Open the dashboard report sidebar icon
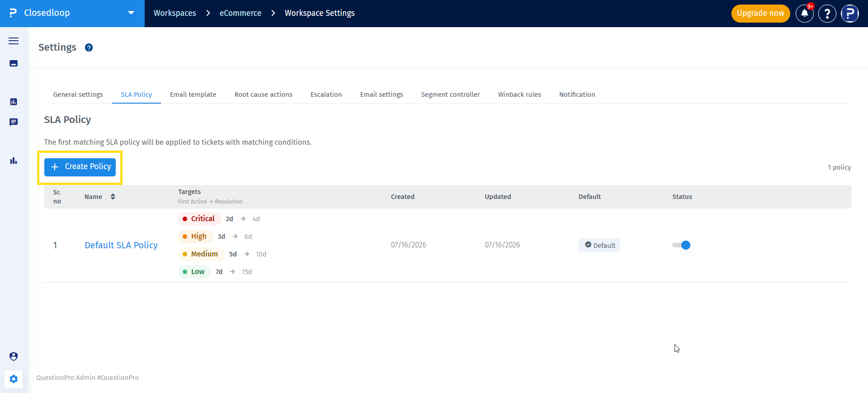 point(14,102)
